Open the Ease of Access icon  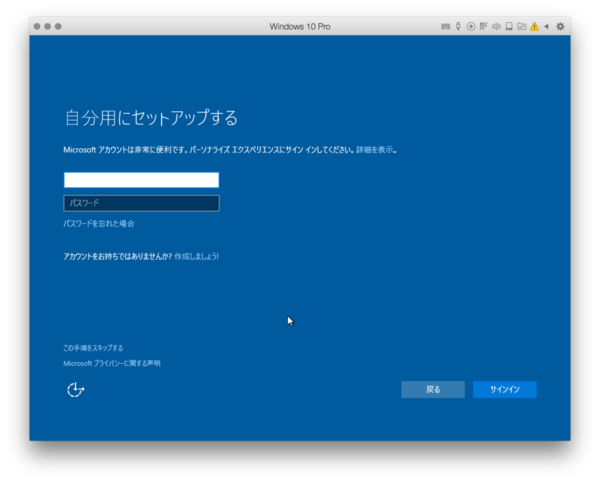click(x=75, y=390)
